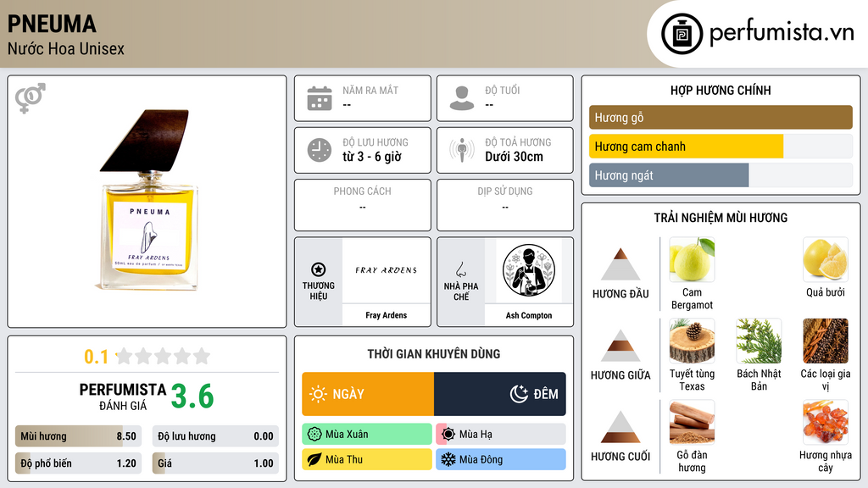Click the Hương gỗ accord bar

coord(721,117)
